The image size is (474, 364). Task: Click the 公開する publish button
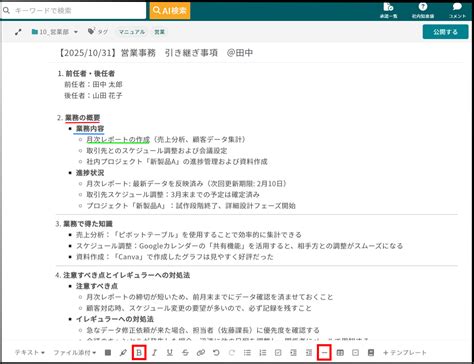point(445,32)
